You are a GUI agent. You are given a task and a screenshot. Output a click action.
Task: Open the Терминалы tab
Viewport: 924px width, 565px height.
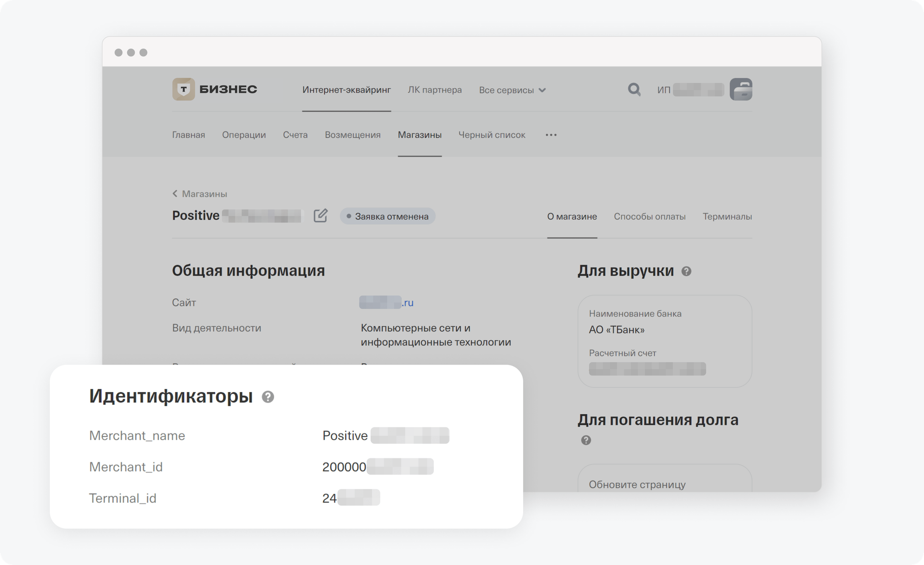coord(727,216)
